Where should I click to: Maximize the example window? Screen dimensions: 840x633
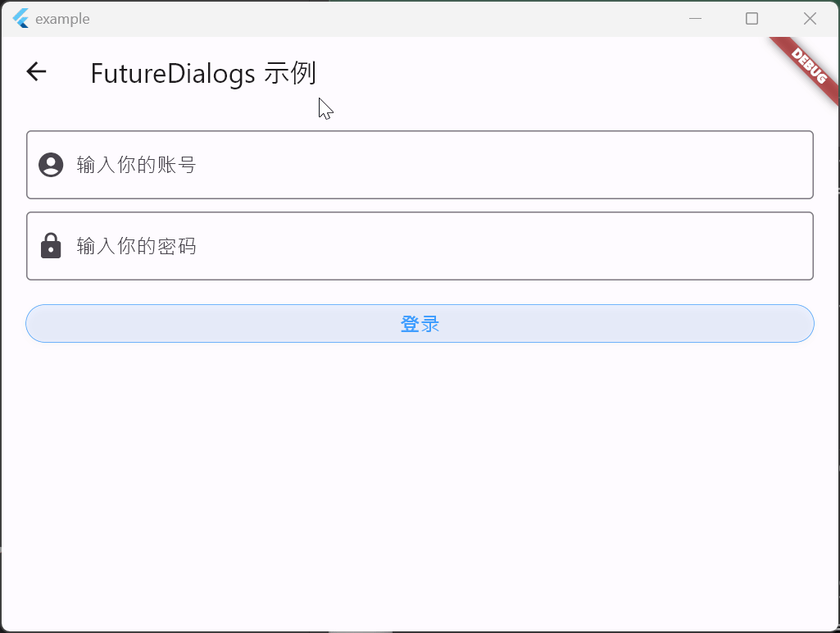[x=752, y=19]
